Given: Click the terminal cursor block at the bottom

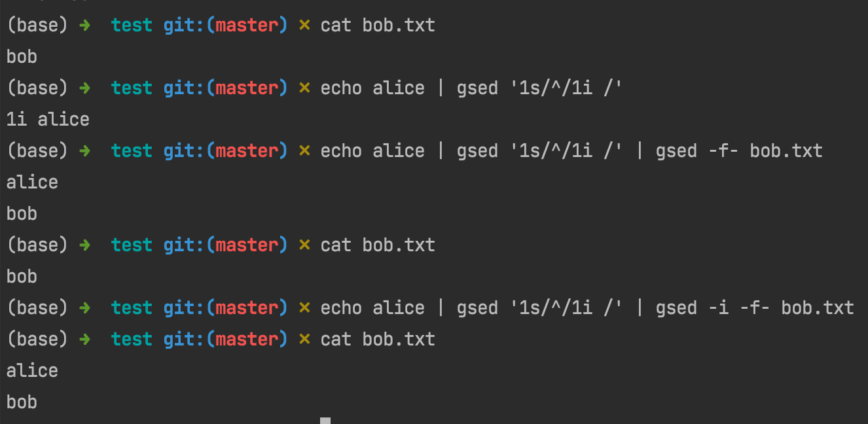Looking at the screenshot, I should (x=325, y=421).
